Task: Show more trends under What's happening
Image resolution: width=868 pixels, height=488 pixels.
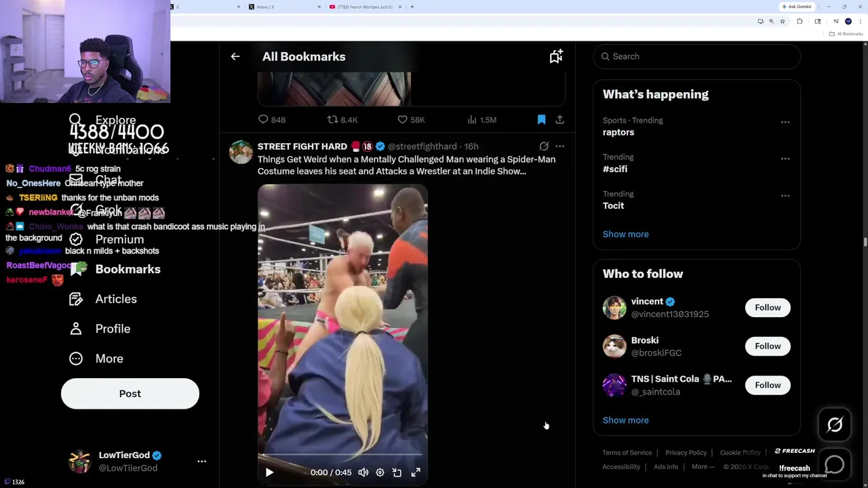Action: (x=625, y=234)
